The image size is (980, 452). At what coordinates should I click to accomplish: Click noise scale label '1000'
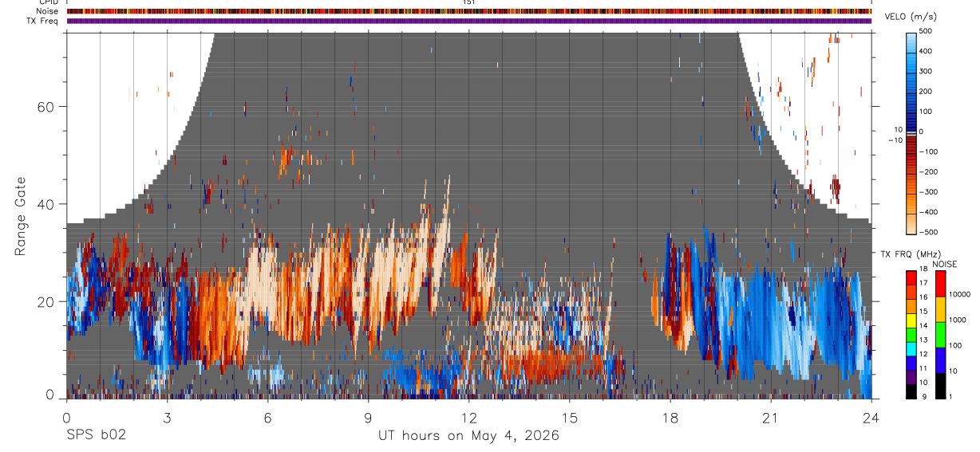click(x=957, y=320)
